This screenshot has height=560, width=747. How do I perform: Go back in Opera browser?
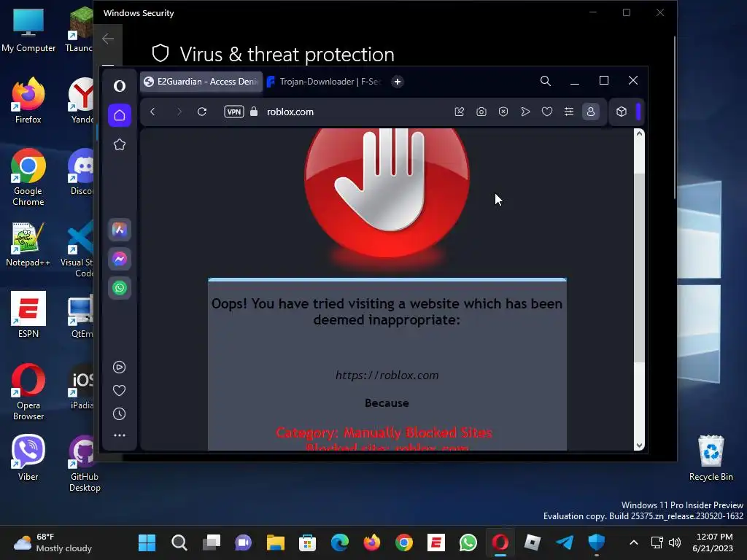153,112
